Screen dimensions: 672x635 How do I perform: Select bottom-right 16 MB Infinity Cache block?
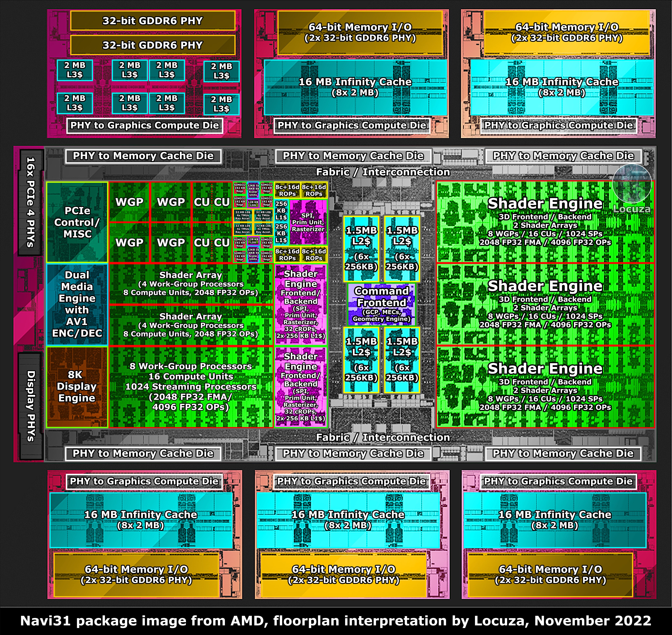point(555,520)
